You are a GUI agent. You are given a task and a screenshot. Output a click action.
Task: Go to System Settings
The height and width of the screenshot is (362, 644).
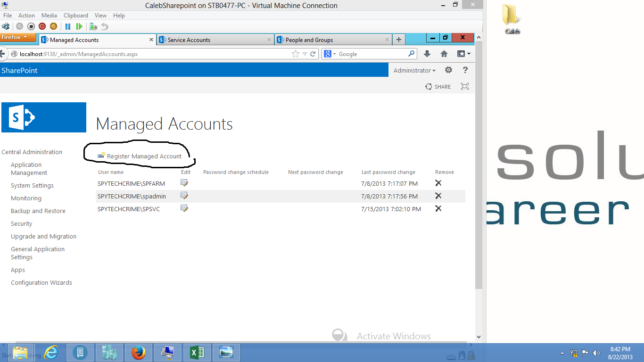(x=32, y=185)
